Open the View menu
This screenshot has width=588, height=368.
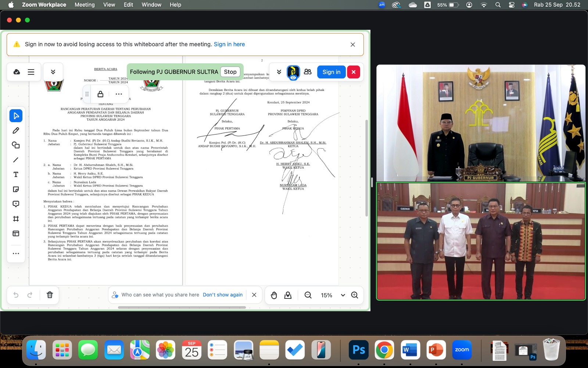(109, 5)
